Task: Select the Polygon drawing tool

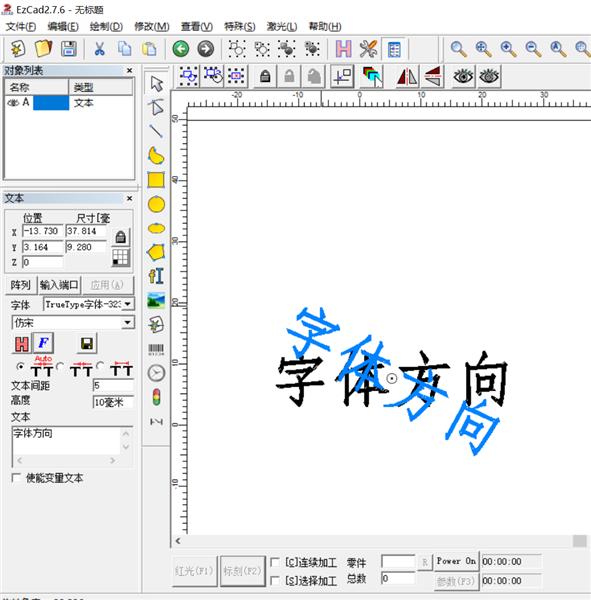Action: (x=156, y=252)
